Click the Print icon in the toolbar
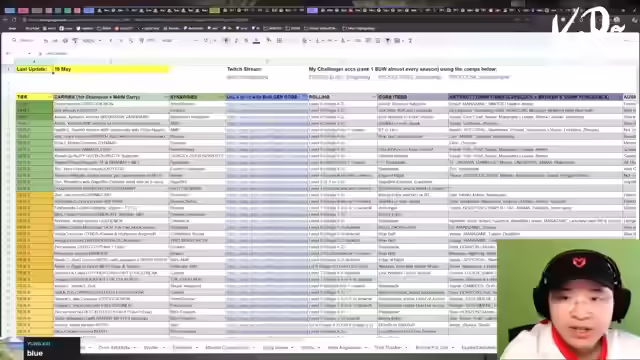This screenshot has width=640, height=360. pos(65,41)
